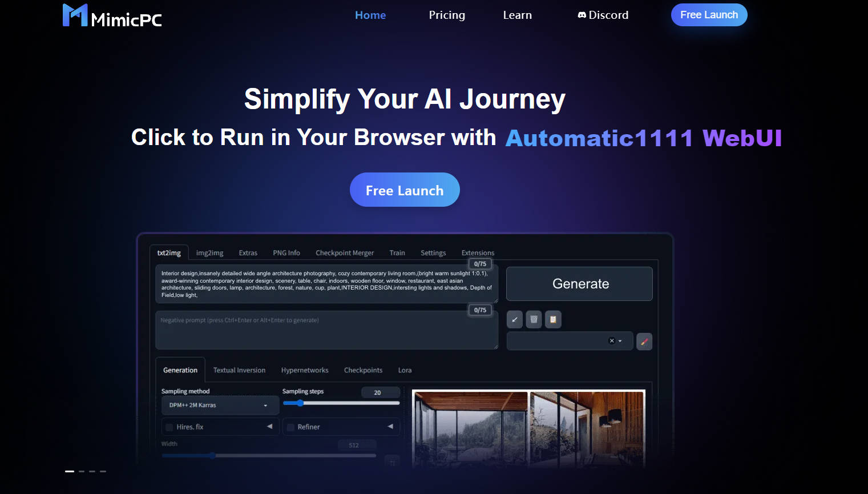The width and height of the screenshot is (868, 494).
Task: Click the Generate button
Action: 579,284
